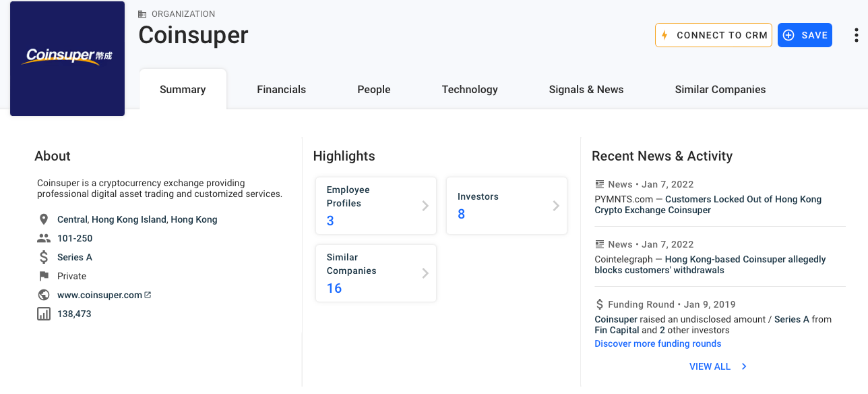Click the Series A funding stage in About
This screenshot has height=394, width=868.
[x=75, y=257]
